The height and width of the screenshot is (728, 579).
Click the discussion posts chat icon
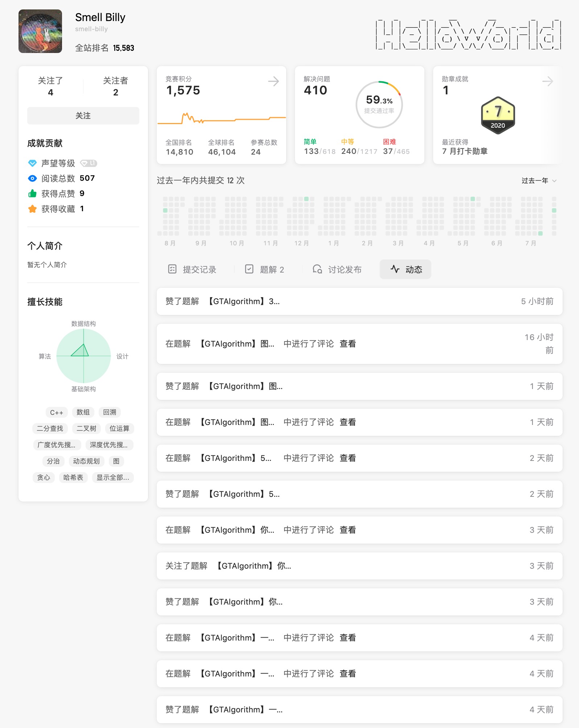pos(317,269)
